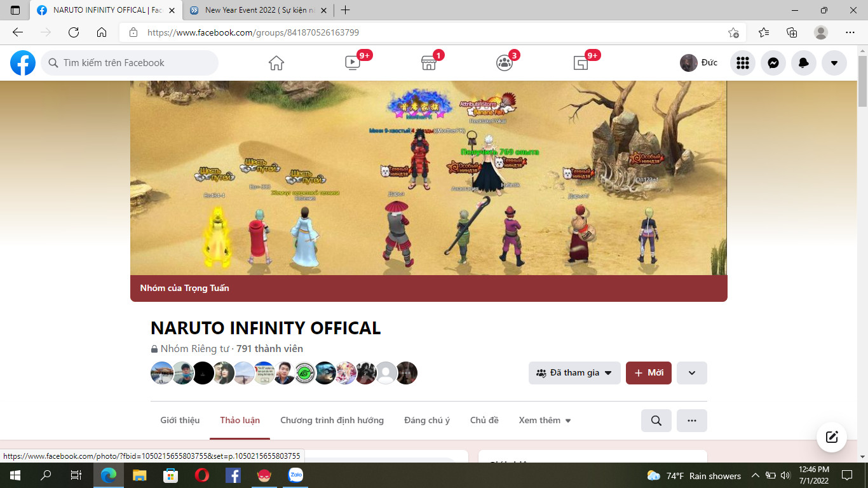The image size is (868, 488).
Task: Open the Đã tham gia dropdown
Action: (x=574, y=373)
